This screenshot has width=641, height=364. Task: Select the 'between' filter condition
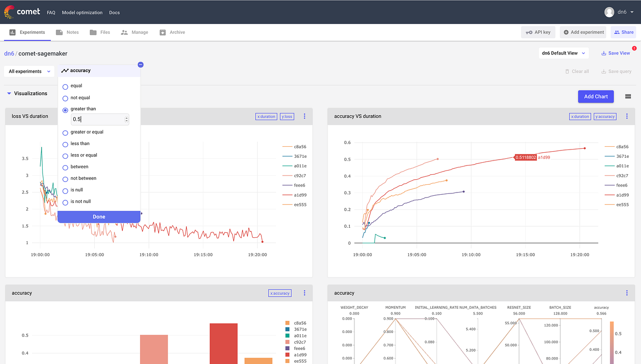click(x=65, y=167)
